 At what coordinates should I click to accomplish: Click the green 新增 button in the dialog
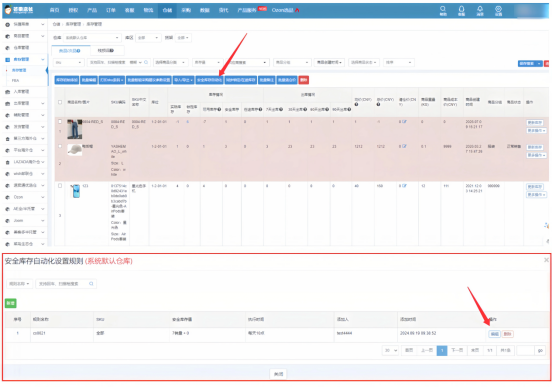tap(11, 303)
